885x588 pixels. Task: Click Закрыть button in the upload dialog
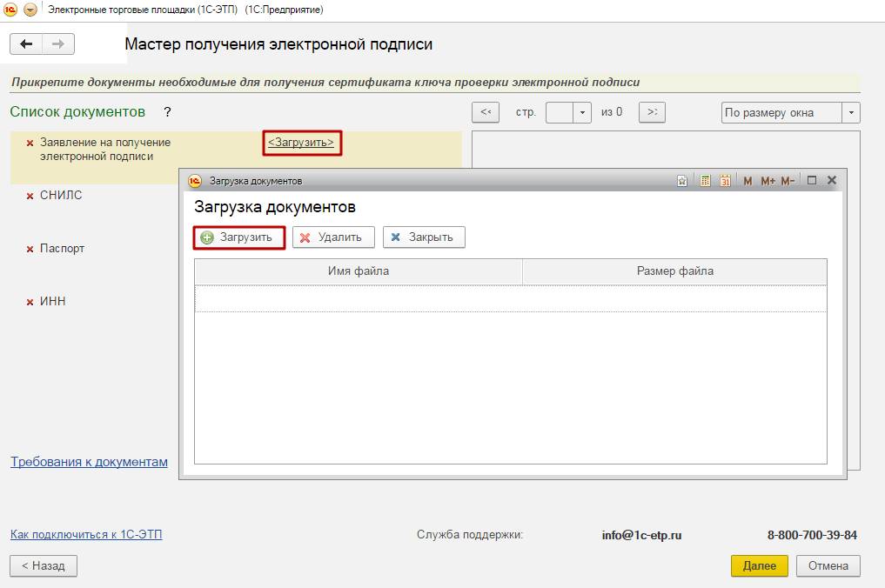[424, 237]
